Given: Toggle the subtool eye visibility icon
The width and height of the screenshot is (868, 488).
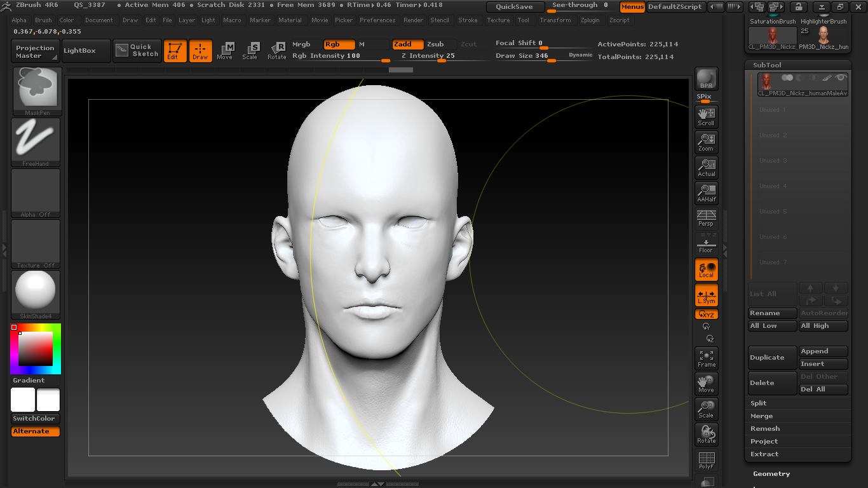Looking at the screenshot, I should pos(841,78).
